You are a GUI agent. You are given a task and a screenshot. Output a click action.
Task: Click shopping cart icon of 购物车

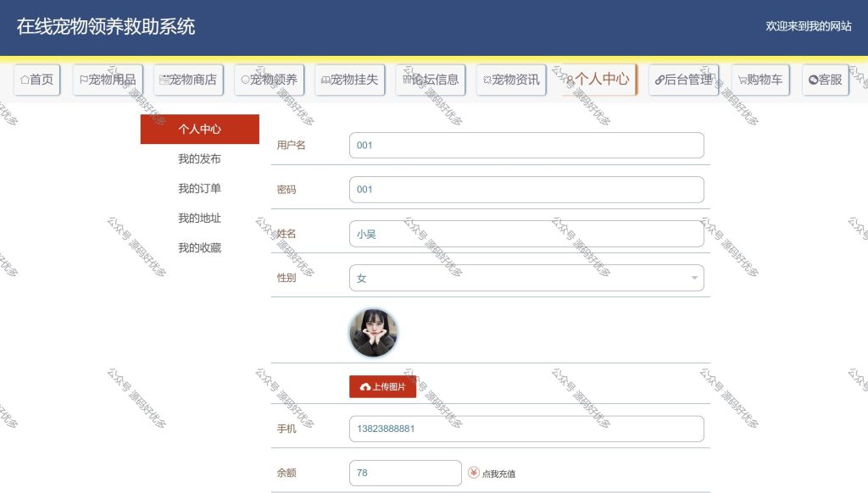[743, 80]
